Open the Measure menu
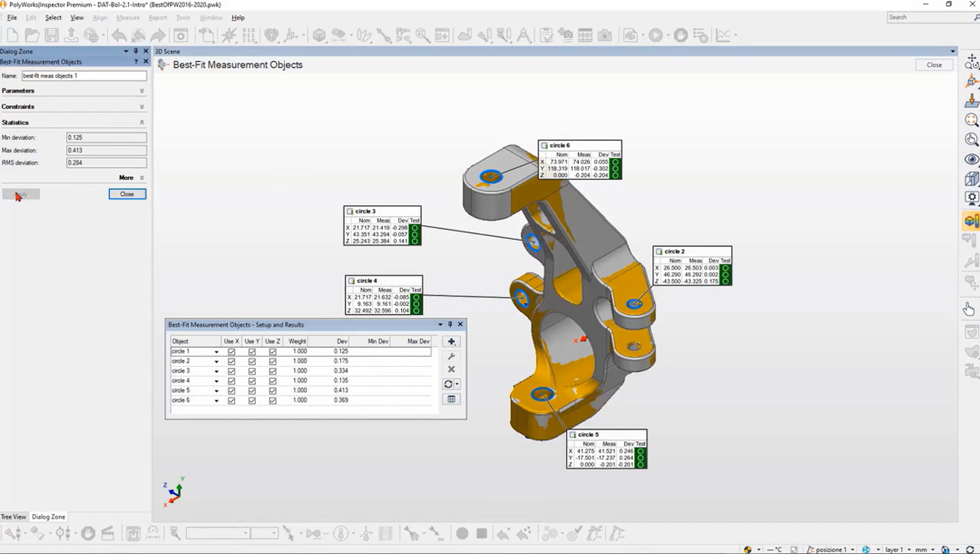Viewport: 980px width, 554px height. coord(128,17)
